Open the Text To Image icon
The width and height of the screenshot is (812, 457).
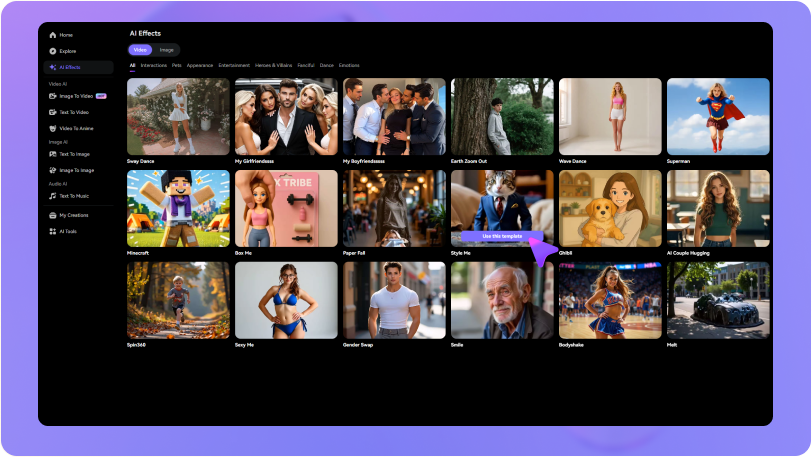tap(52, 154)
